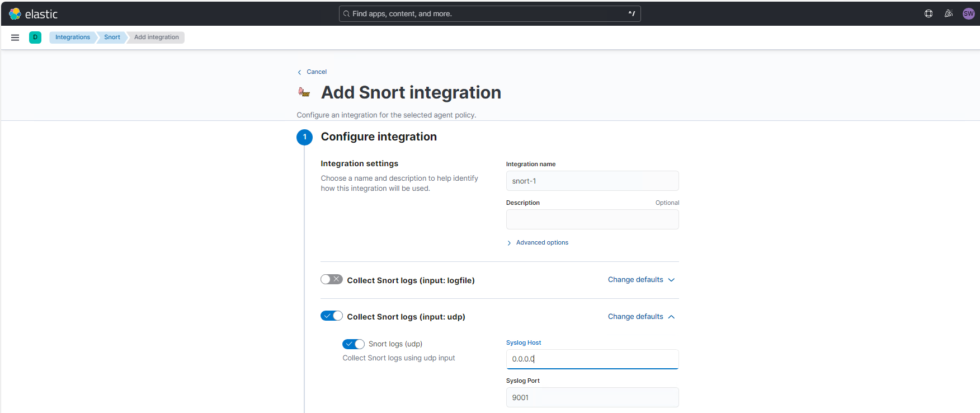Collapse Change defaults for udp input

coord(642,317)
